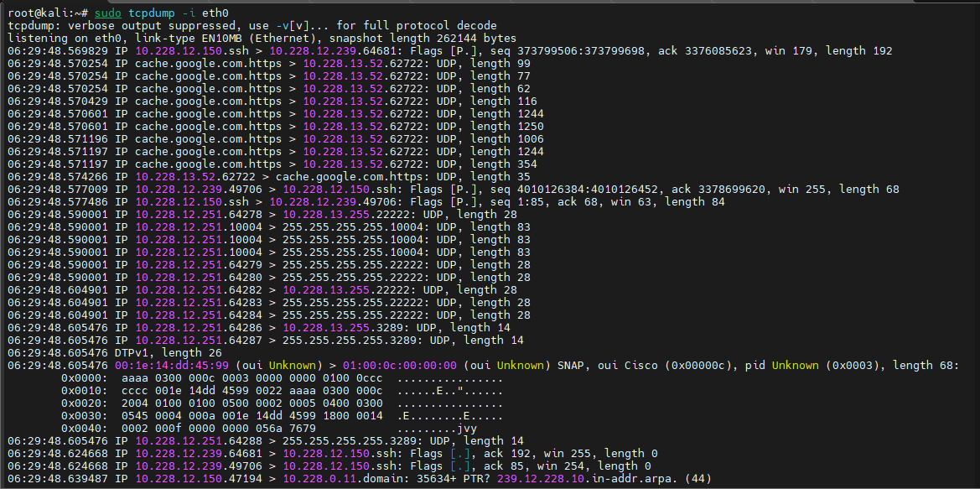Viewport: 980px width, 489px height.
Task: Click the UDP length 62 value
Action: pyautogui.click(x=500, y=88)
